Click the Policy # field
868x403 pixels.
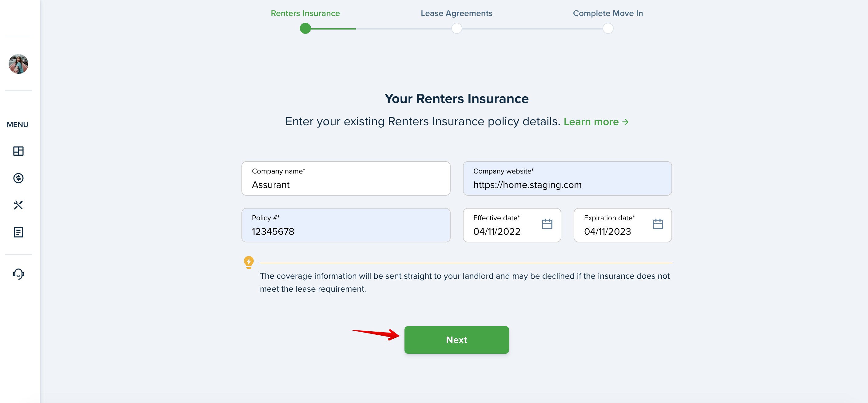click(346, 225)
